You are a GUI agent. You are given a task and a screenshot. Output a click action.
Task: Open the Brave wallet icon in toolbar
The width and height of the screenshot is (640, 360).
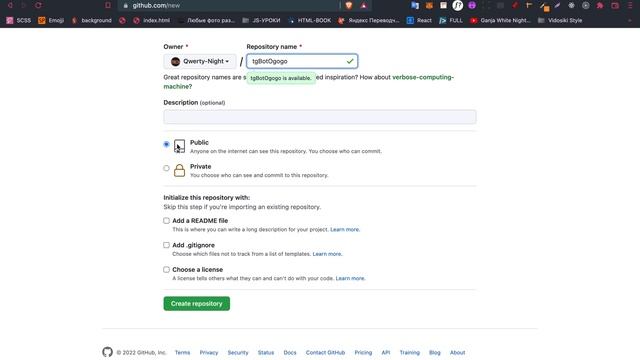pyautogui.click(x=615, y=5)
